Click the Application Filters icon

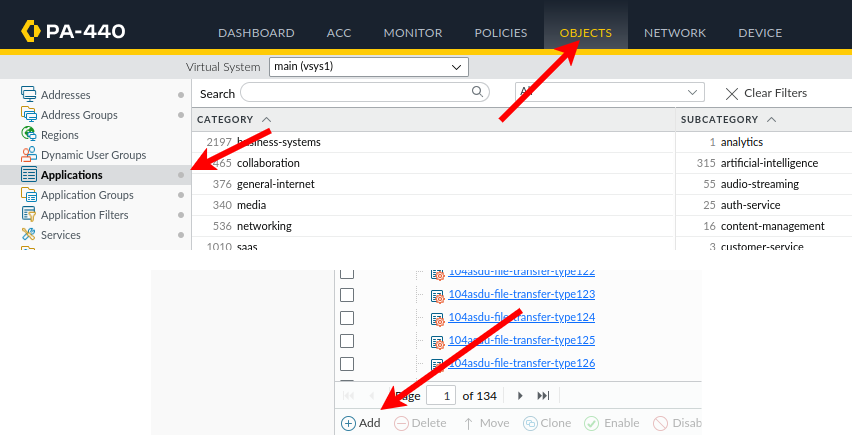tap(29, 215)
